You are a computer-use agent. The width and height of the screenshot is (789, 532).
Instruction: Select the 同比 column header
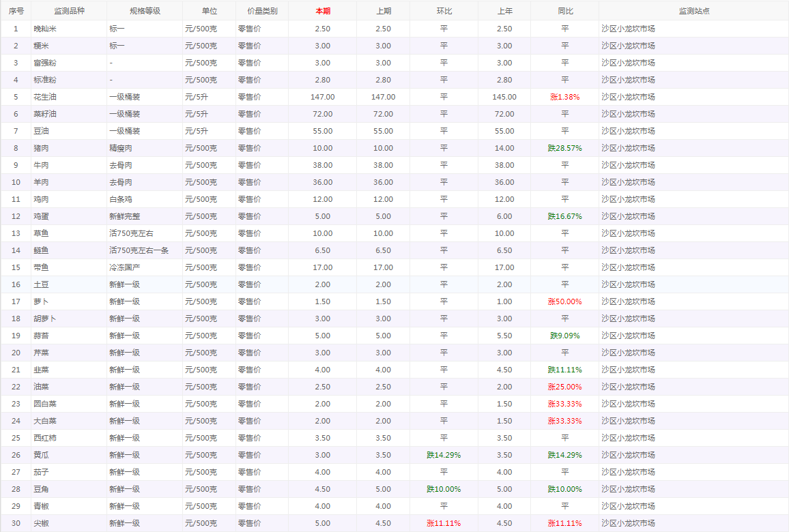(564, 11)
